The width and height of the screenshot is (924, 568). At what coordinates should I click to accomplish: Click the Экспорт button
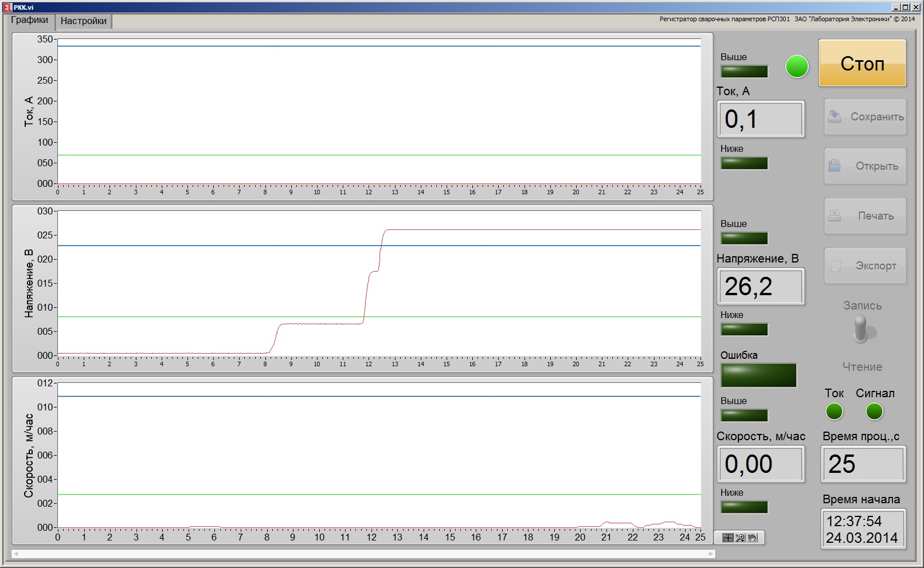tap(865, 266)
